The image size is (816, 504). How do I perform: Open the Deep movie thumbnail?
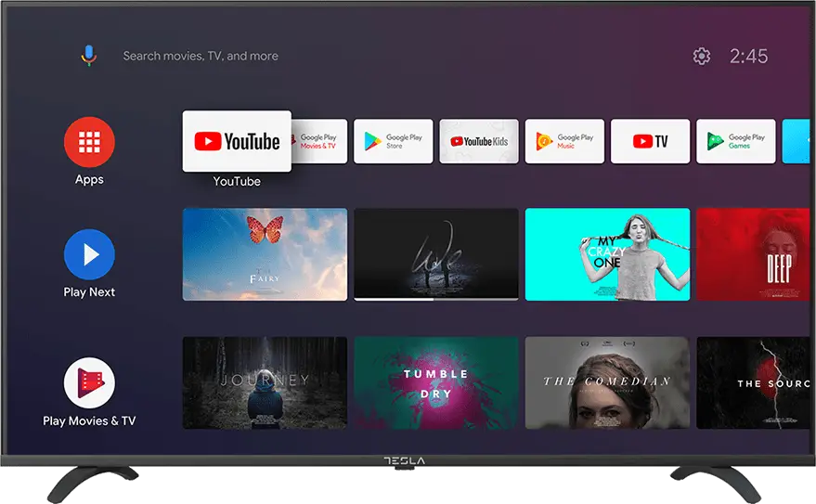(x=753, y=254)
